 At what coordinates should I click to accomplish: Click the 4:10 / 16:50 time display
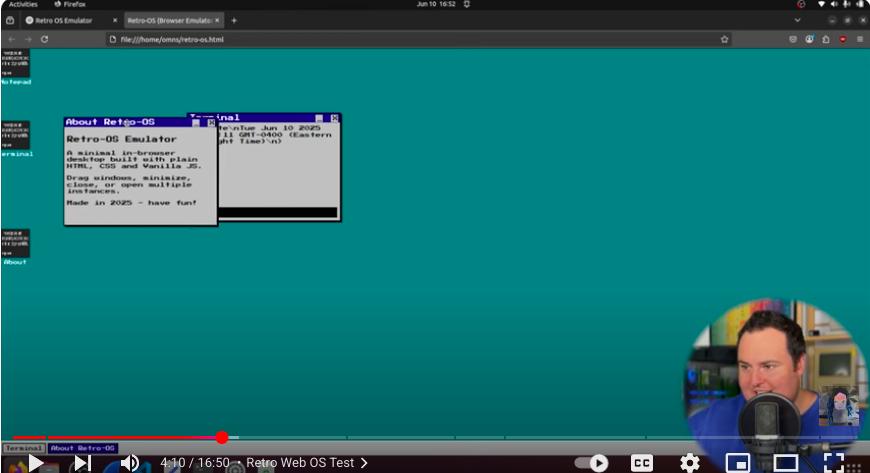coord(195,462)
